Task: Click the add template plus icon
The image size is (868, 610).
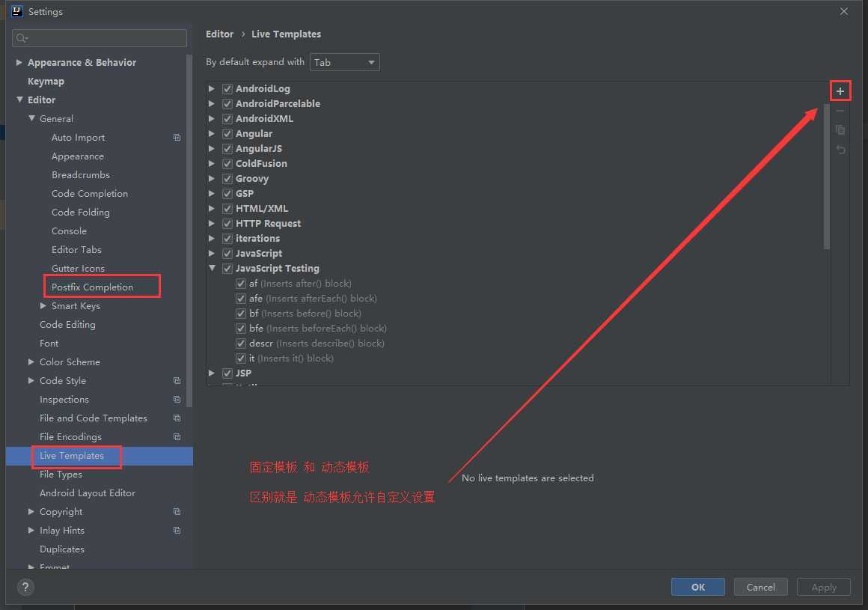Action: click(840, 91)
